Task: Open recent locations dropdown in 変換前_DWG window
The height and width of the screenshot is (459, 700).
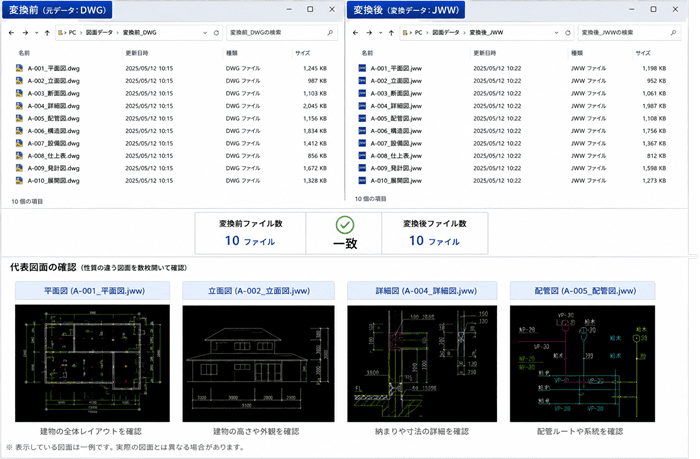Action: point(36,33)
